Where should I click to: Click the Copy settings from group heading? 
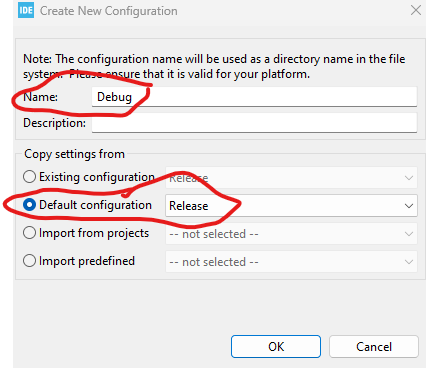click(x=74, y=154)
